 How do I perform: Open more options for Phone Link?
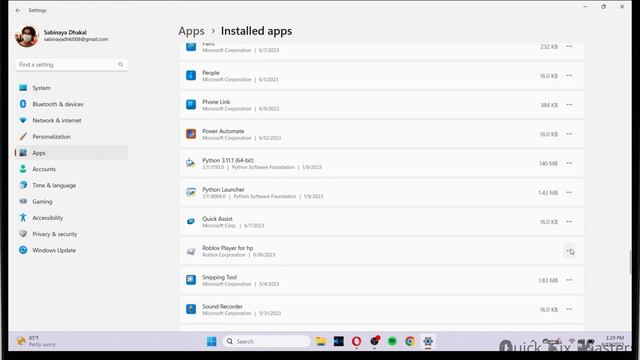pos(569,105)
